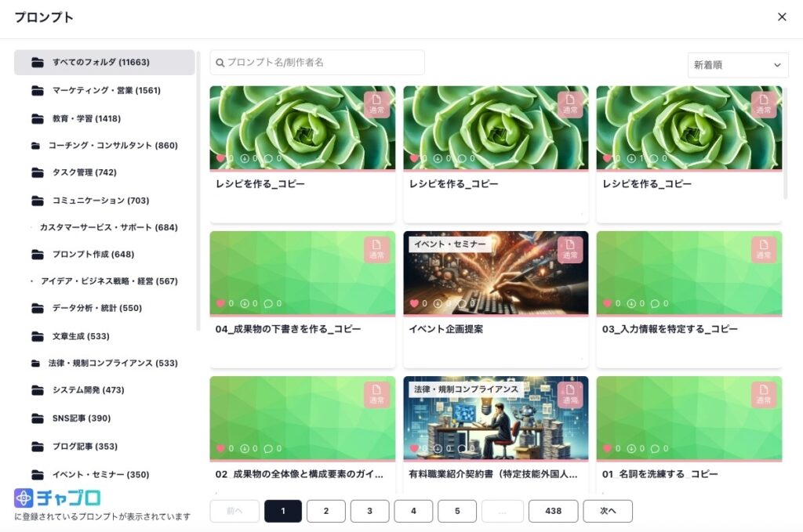803x532 pixels.
Task: Like the 01_名詞を洗練する prompt with the heart
Action: pyautogui.click(x=607, y=449)
